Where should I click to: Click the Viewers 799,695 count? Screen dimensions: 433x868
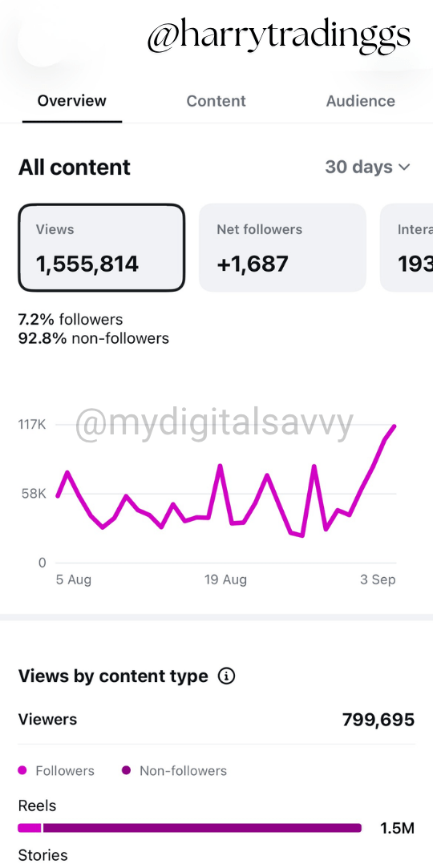[x=378, y=720]
